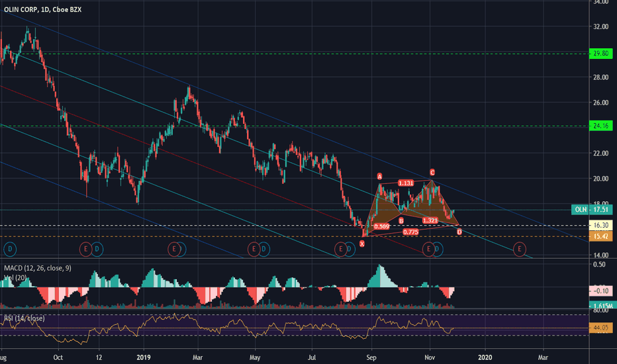Click the OLN 17.51 current price tag
617x364 pixels.
592,209
